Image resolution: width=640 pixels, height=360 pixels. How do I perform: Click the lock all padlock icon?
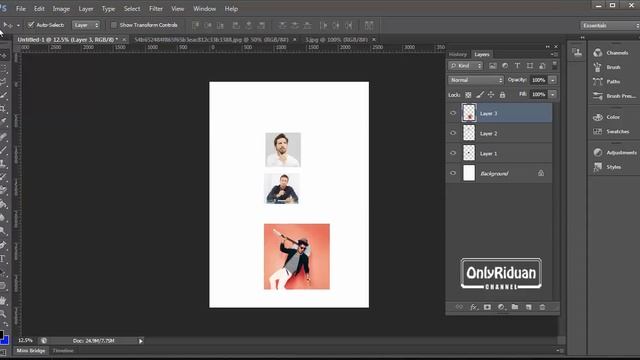tap(502, 95)
